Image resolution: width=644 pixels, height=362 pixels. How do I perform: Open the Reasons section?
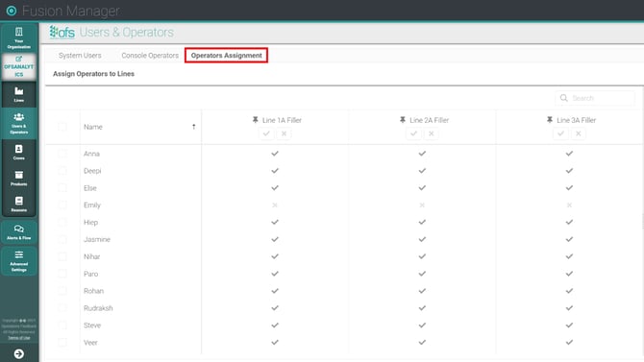point(19,204)
